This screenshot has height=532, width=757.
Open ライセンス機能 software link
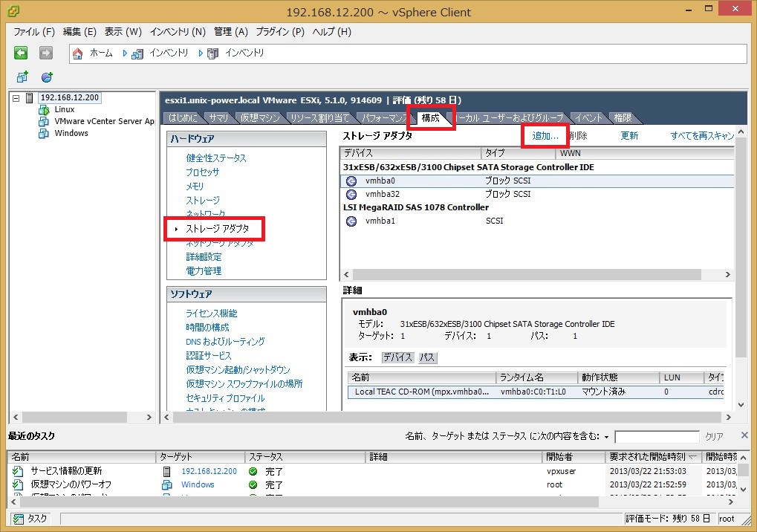212,314
